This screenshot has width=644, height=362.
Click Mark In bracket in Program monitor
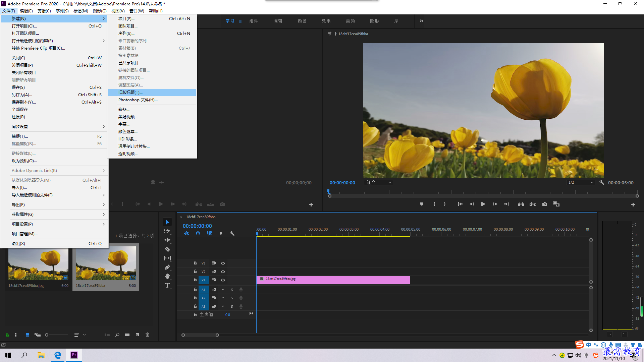coord(434,204)
